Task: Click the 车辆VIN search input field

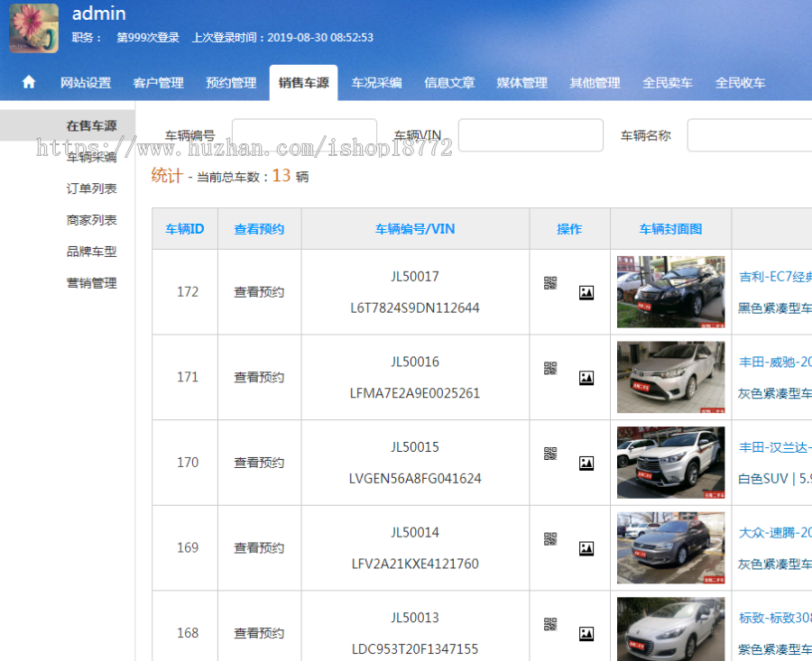Action: tap(531, 134)
